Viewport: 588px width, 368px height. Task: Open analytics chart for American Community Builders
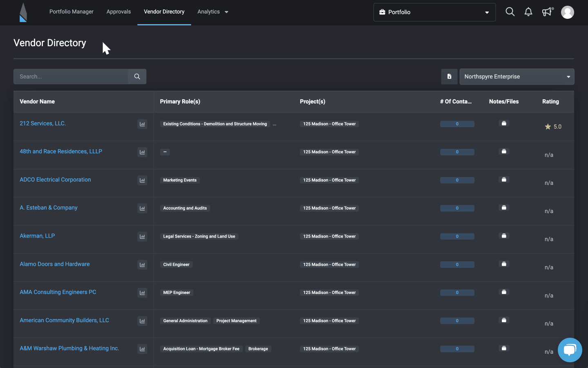pos(142,321)
